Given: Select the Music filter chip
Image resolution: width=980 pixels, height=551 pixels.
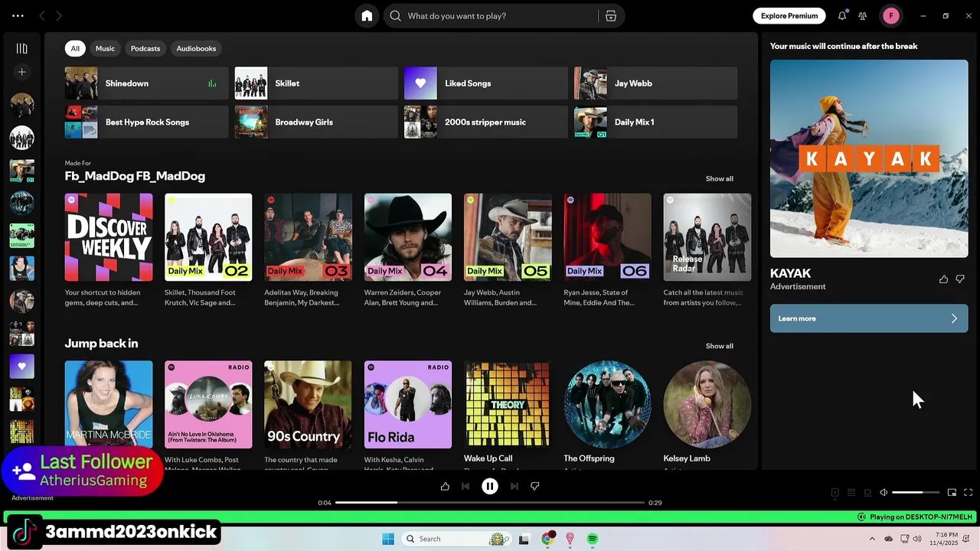Looking at the screenshot, I should tap(105, 48).
